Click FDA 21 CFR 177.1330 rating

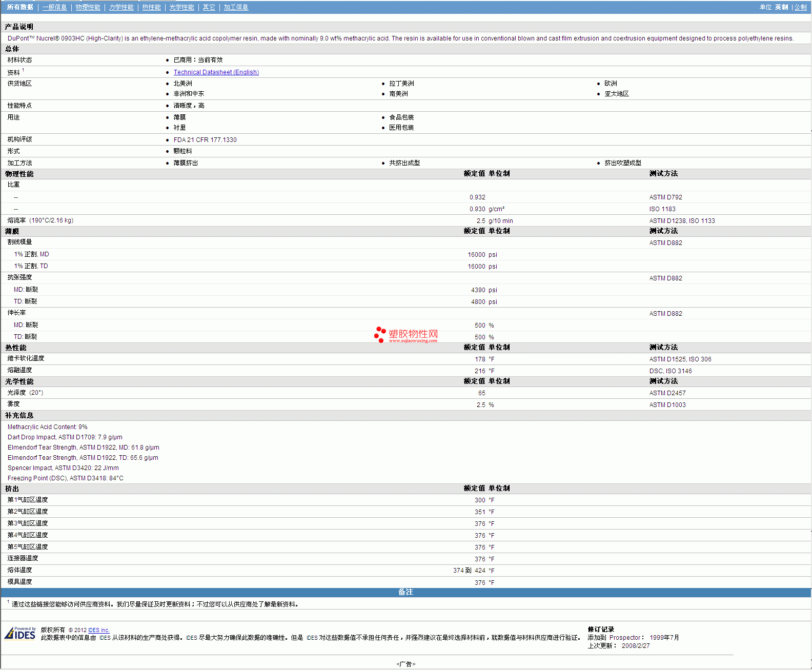(205, 140)
